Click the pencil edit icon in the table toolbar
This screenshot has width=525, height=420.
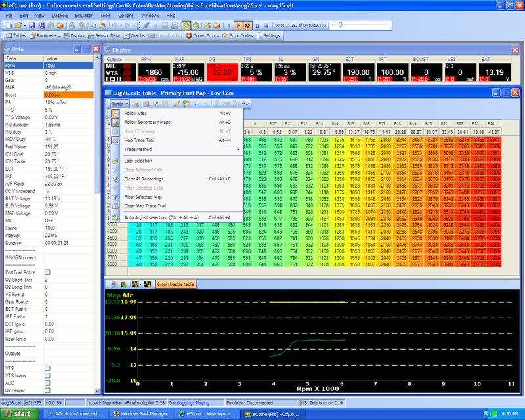coord(177,104)
